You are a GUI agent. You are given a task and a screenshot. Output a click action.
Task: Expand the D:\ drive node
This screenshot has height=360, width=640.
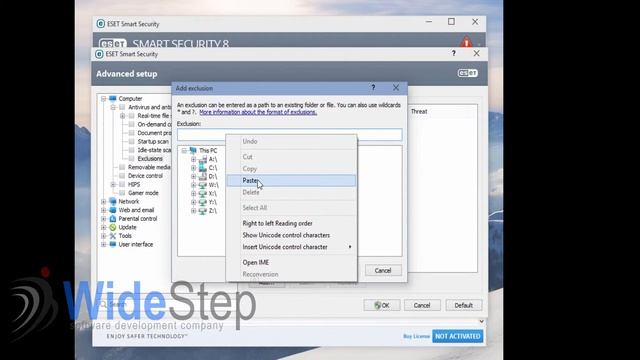[193, 176]
